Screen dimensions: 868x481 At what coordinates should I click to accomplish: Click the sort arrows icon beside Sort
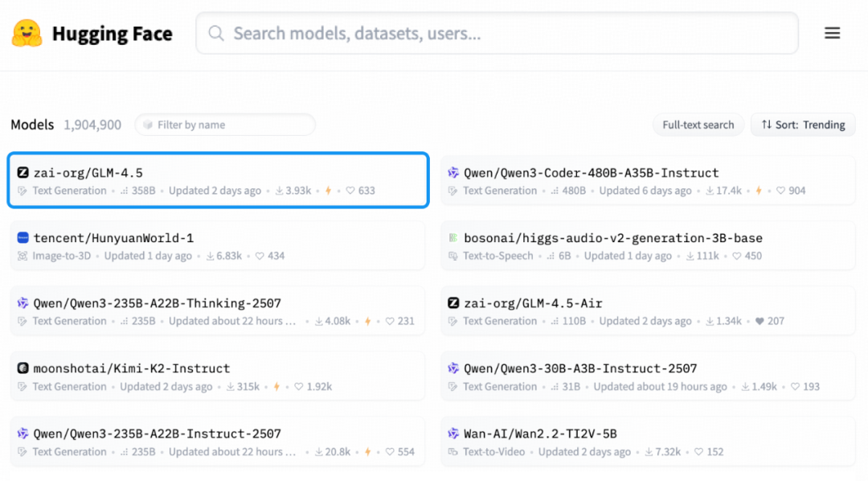click(766, 125)
